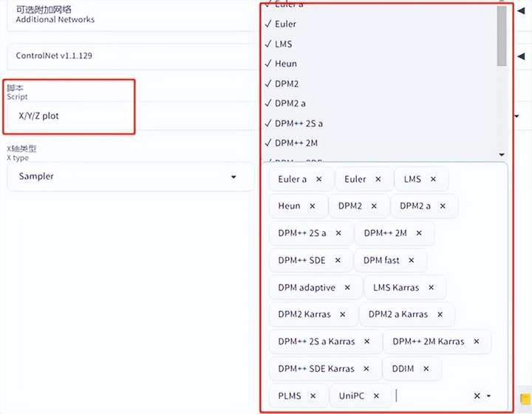This screenshot has height=414, width=532.
Task: Deselect DPM++ 2M in the list
Action: [379, 143]
